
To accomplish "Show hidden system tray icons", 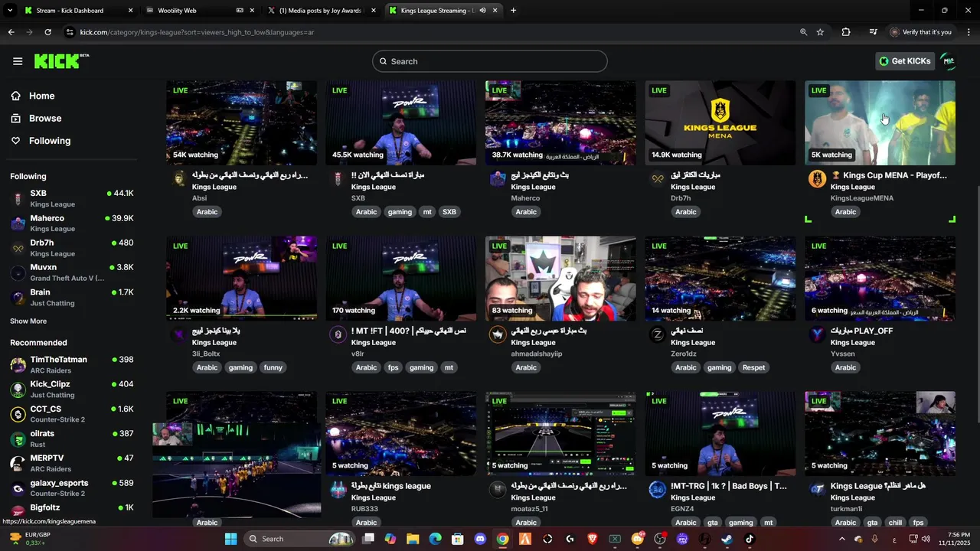I will (842, 539).
